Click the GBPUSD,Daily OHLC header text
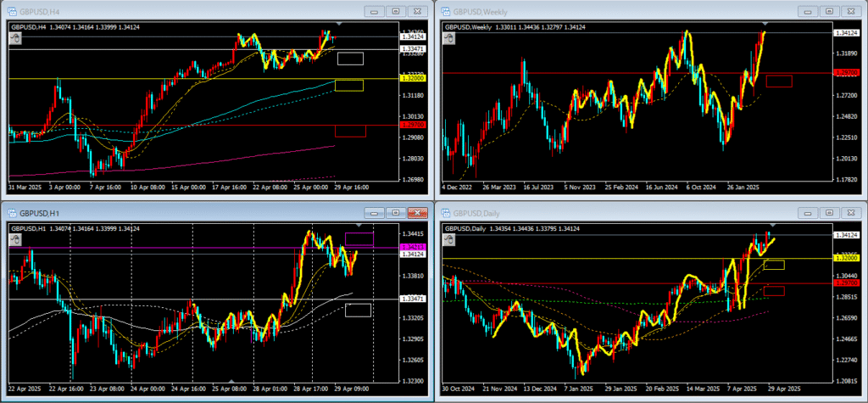This screenshot has width=868, height=403. coord(511,229)
